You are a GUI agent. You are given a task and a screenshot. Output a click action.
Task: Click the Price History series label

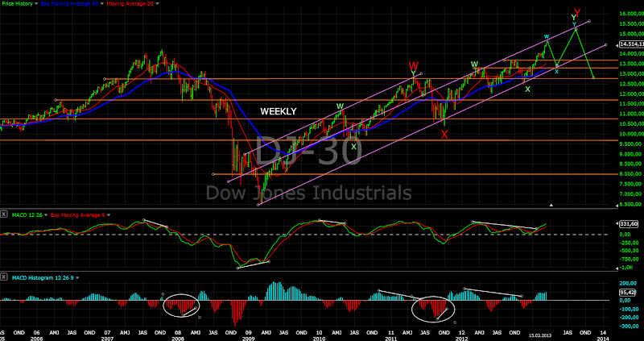(x=15, y=3)
